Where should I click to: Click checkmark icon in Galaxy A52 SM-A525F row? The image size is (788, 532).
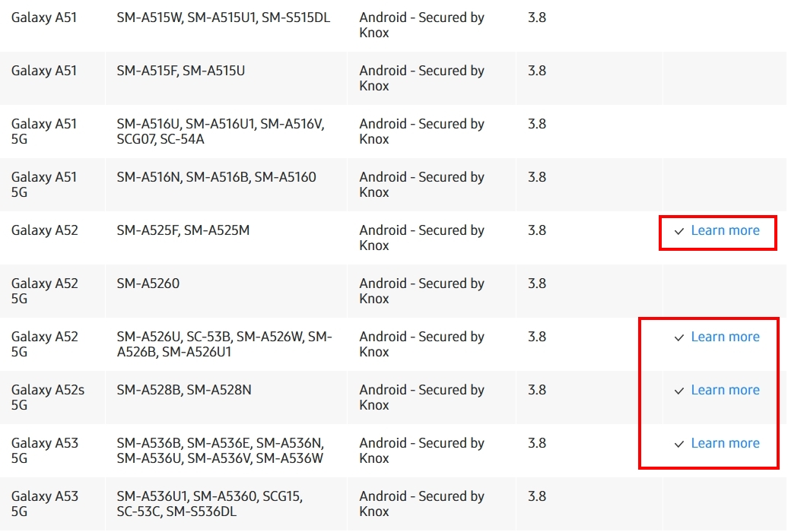pos(679,232)
